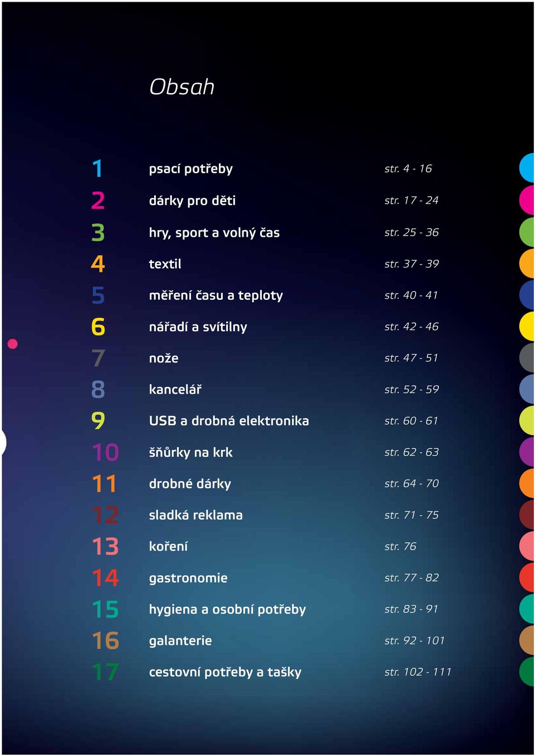The image size is (536, 756).
Task: Click page range str. 92 - 101
Action: [x=414, y=640]
